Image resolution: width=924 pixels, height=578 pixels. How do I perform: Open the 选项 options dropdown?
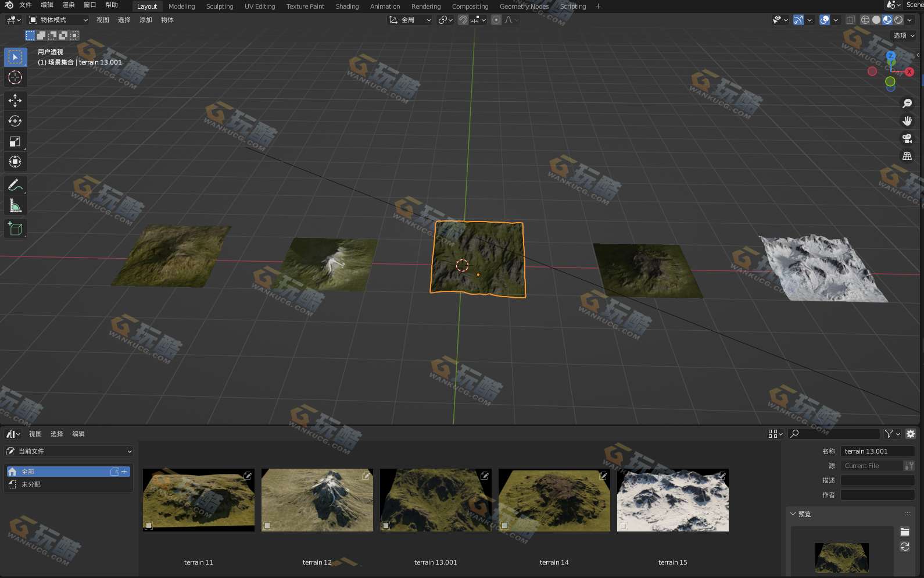[904, 35]
